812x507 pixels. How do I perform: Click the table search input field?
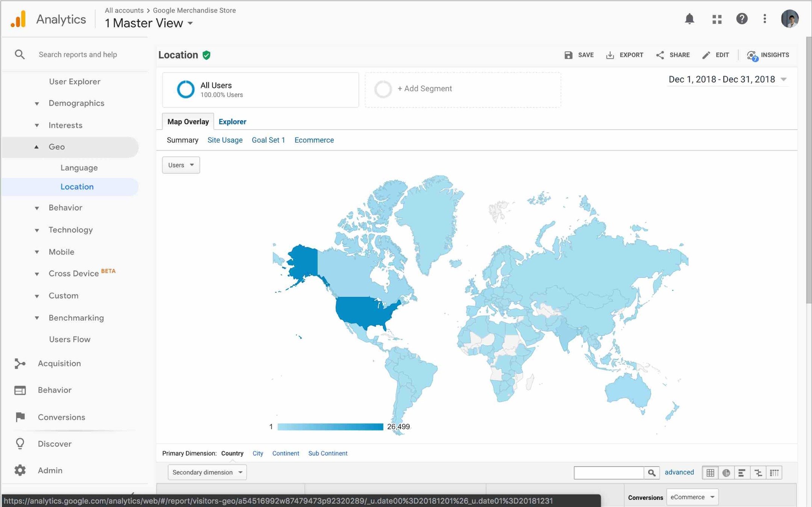coord(609,473)
